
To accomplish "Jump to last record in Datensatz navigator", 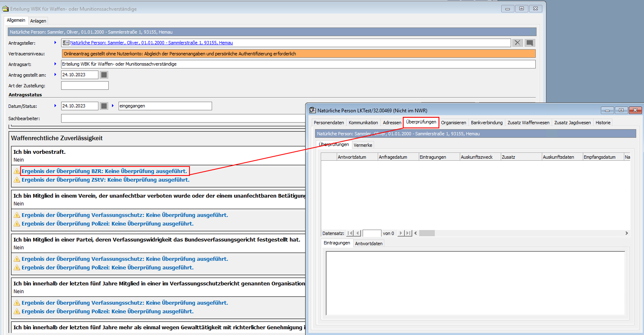I will [x=408, y=233].
